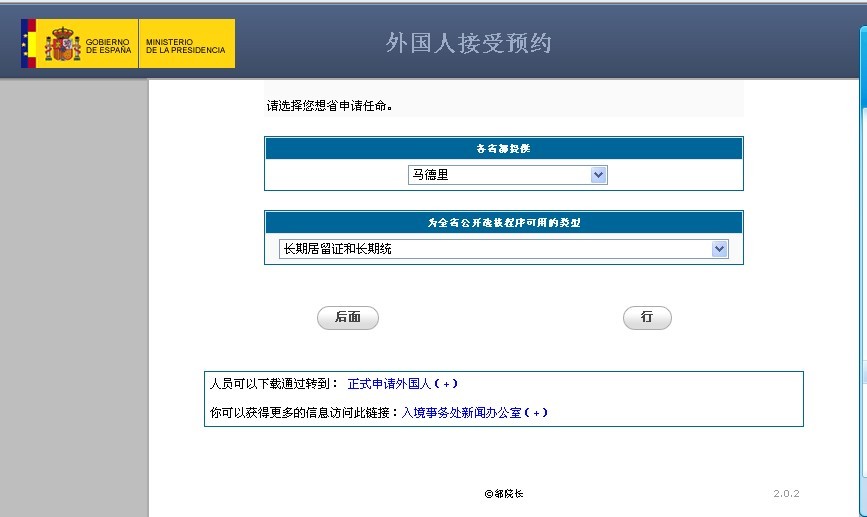Open the procedure type dropdown 长期居留证和长期统
This screenshot has width=867, height=517.
pyautogui.click(x=494, y=249)
